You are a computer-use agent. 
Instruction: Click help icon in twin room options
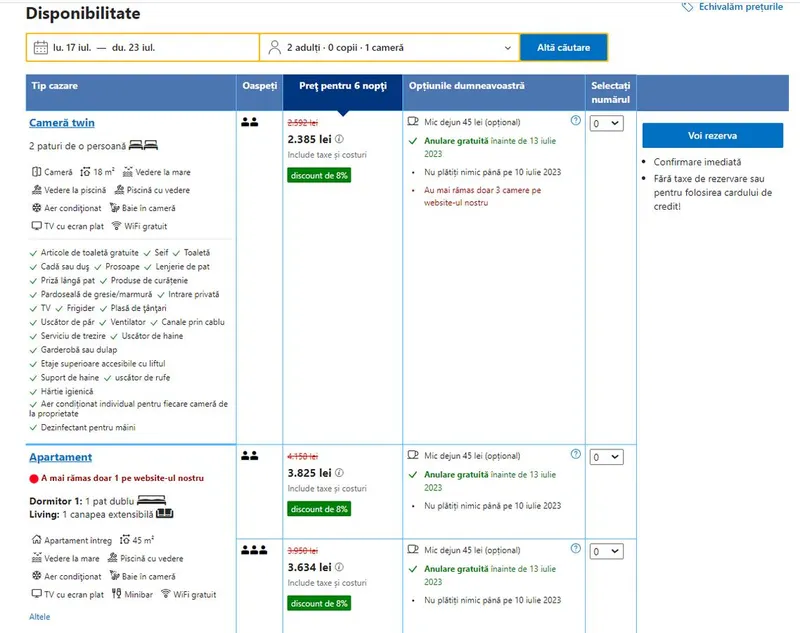[x=575, y=120]
